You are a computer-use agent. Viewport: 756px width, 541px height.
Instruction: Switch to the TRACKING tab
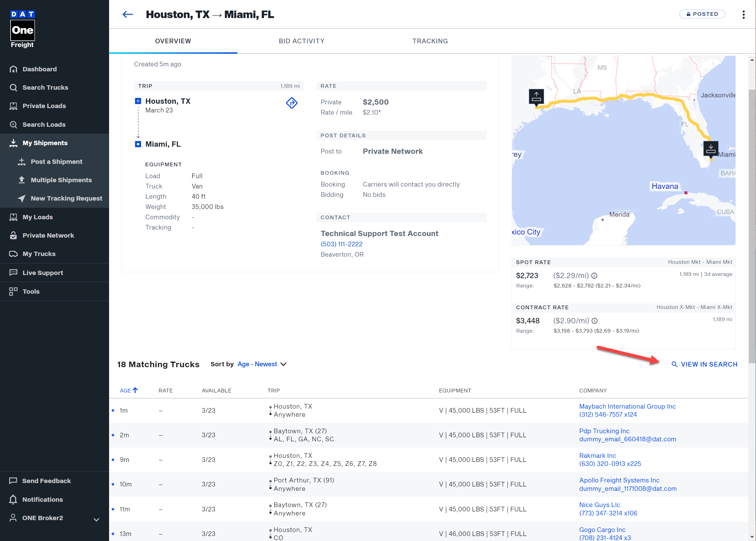[430, 41]
